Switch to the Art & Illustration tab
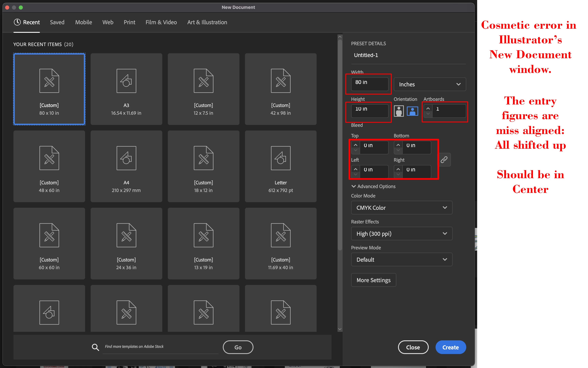Screen dimensions: 588x368 click(x=207, y=22)
